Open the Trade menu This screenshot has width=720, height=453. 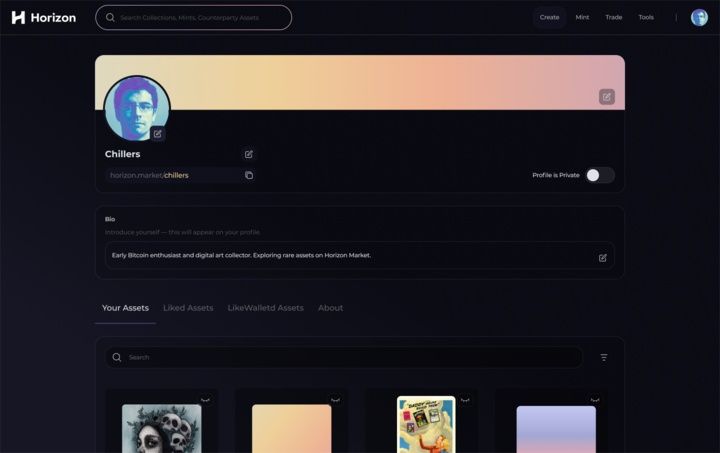point(613,17)
